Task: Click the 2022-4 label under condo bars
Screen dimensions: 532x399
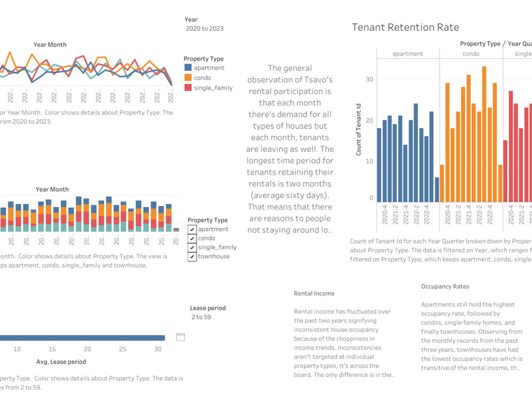Action: pyautogui.click(x=489, y=214)
